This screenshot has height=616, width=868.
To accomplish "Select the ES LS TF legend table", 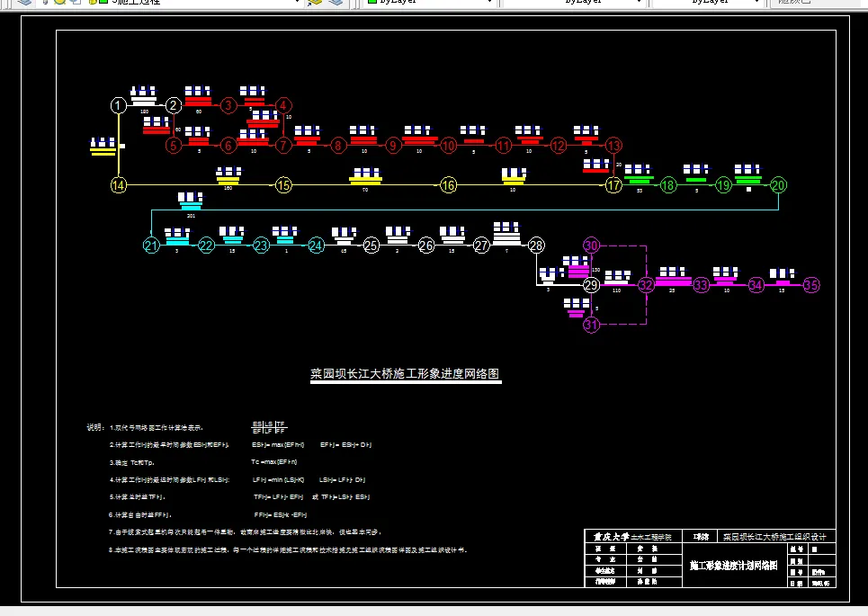I will pos(269,427).
